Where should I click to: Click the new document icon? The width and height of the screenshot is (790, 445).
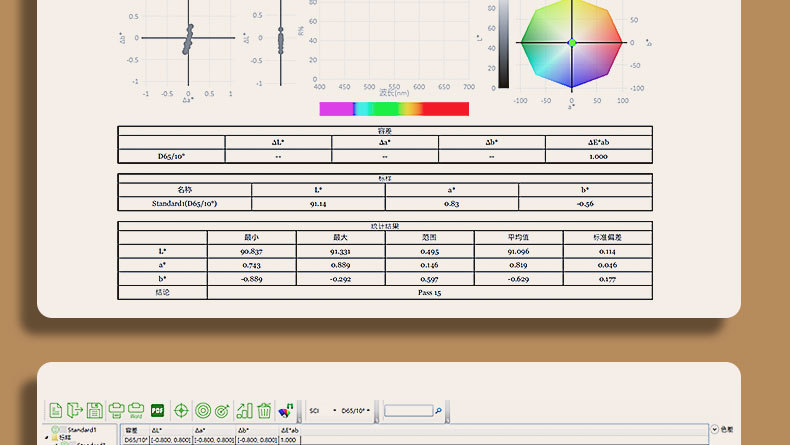click(56, 410)
